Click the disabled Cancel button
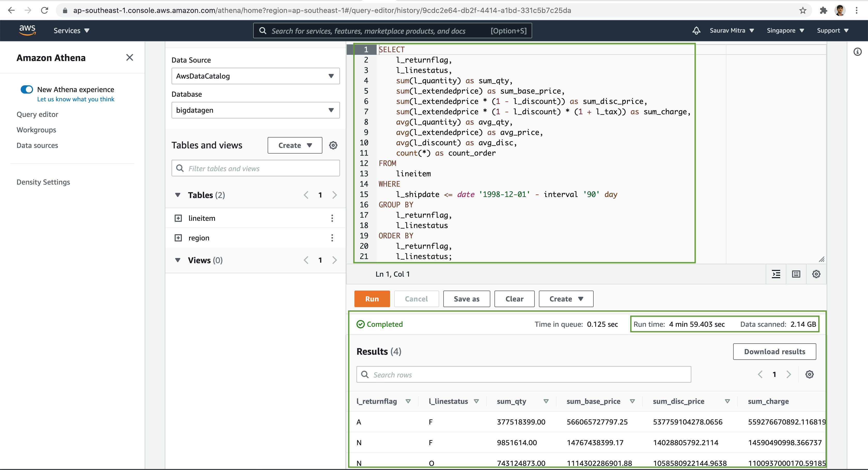Image resolution: width=868 pixels, height=470 pixels. pos(416,299)
